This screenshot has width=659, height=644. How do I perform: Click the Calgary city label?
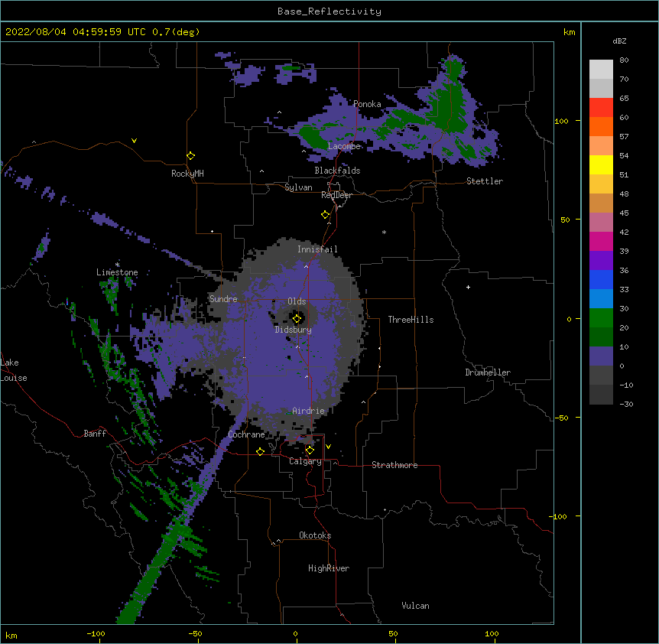305,461
